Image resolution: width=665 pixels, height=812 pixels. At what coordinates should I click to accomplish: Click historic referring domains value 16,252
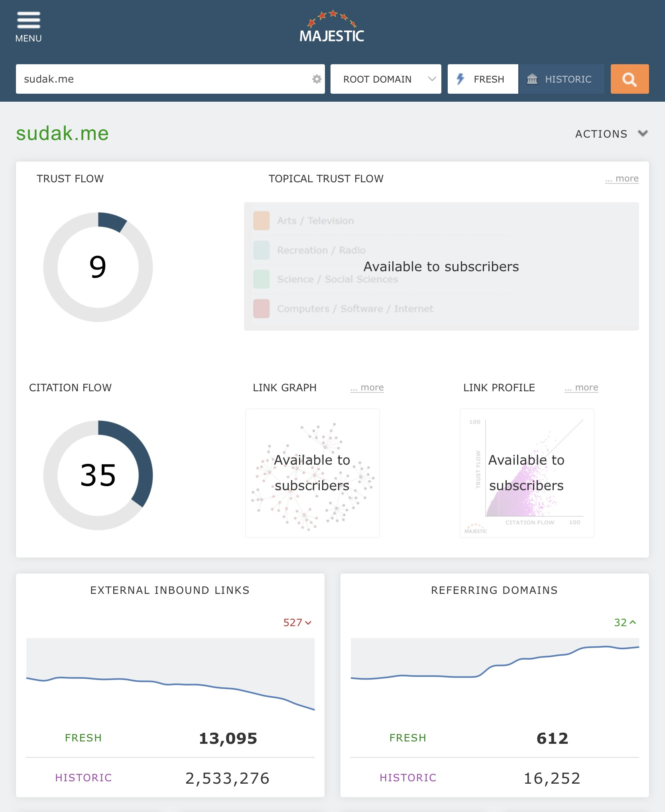pyautogui.click(x=552, y=778)
